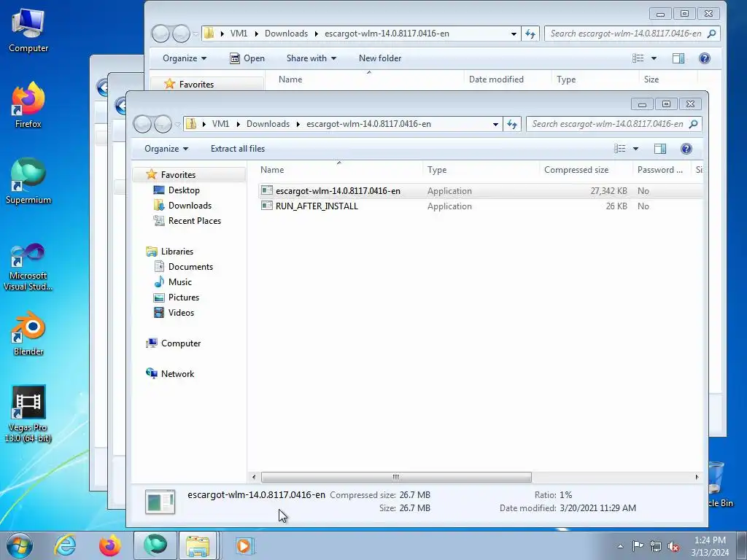This screenshot has width=747, height=560.
Task: Click the front window's zip folder address icon
Action: [191, 124]
